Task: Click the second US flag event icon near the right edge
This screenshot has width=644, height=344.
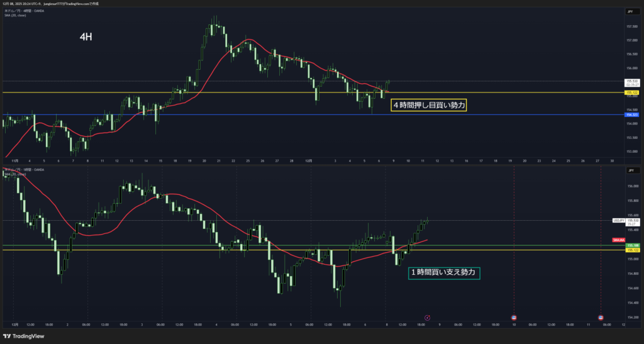Action: (601, 318)
